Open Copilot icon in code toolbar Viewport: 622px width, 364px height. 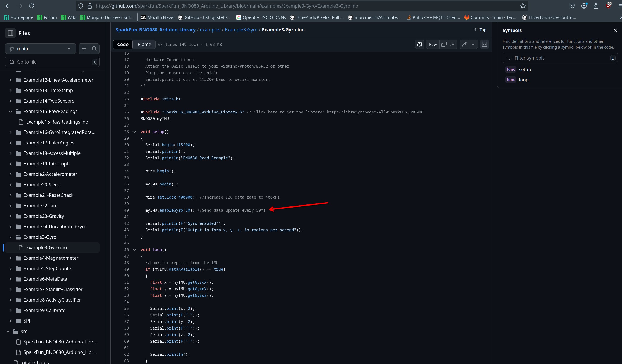[x=420, y=45]
